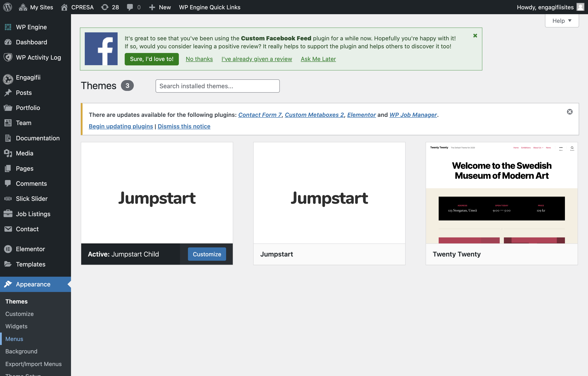Click the WordPress logo icon in admin bar
Screen dimensions: 588x376
pos(8,7)
